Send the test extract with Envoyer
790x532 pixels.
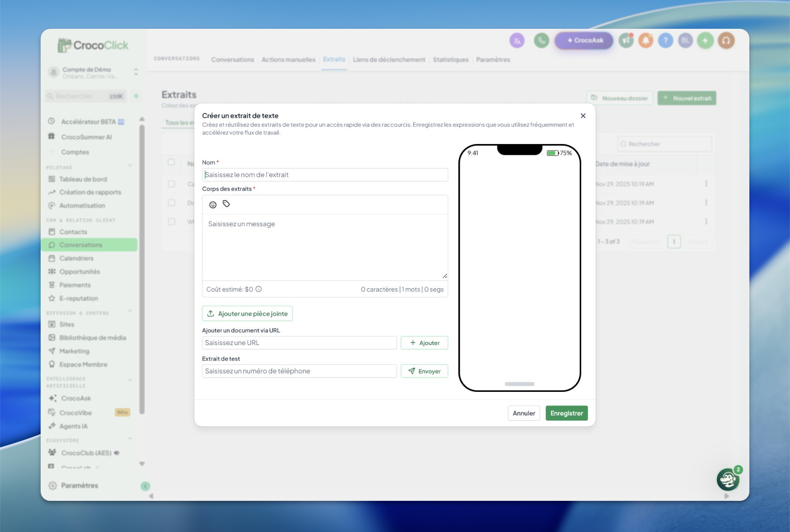[424, 371]
